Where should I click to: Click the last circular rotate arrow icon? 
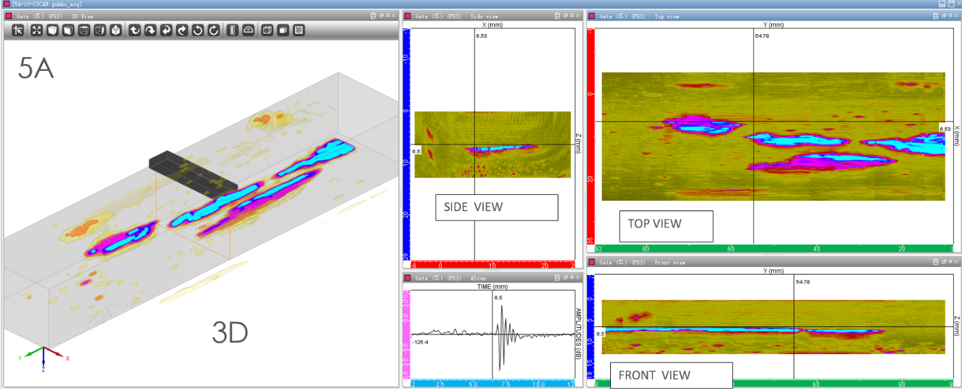pyautogui.click(x=214, y=30)
